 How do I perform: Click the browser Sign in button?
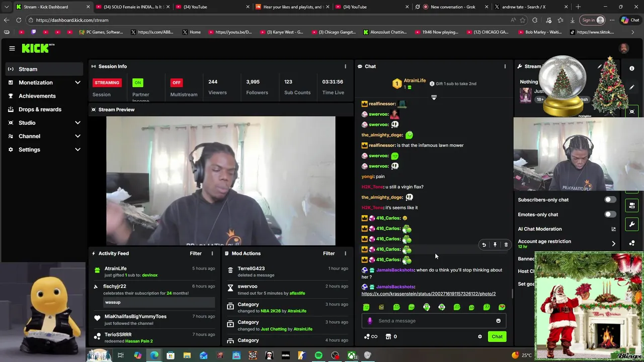click(593, 20)
